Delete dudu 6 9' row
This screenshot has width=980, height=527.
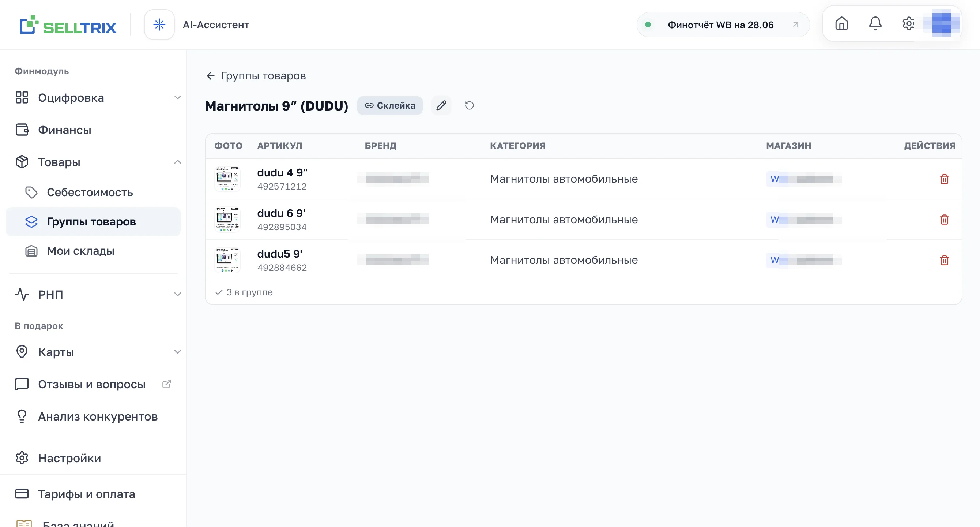point(944,219)
